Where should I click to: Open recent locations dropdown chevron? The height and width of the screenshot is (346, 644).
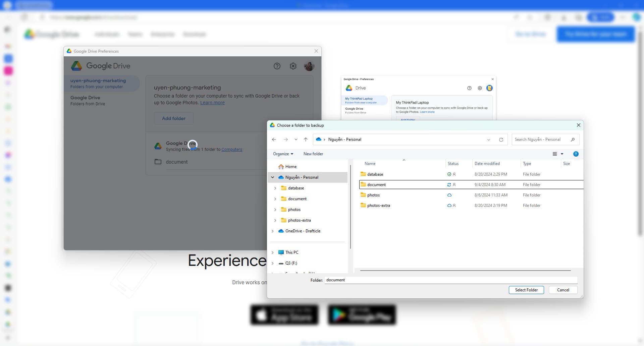(x=296, y=139)
